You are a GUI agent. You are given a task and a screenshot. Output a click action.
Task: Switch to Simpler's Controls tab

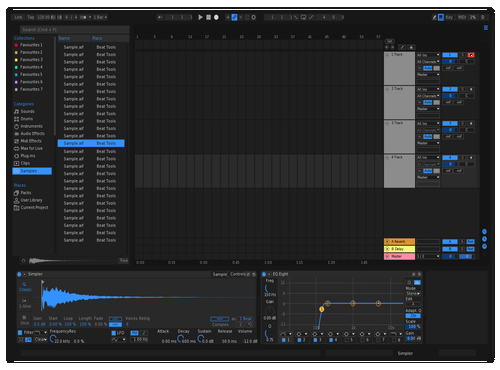pyautogui.click(x=238, y=274)
